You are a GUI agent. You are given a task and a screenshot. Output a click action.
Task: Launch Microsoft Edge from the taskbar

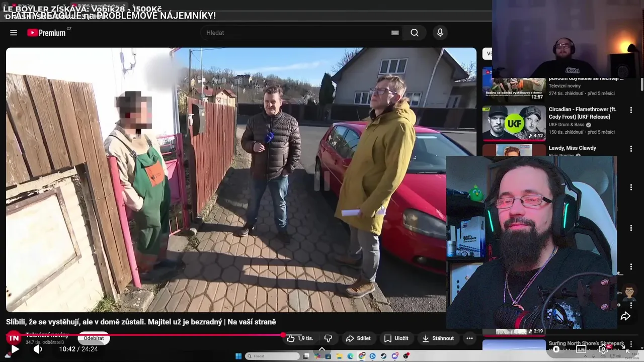point(350,356)
